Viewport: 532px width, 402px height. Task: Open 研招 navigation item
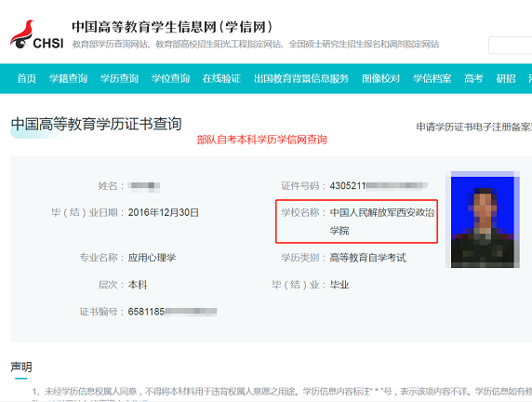coord(506,78)
